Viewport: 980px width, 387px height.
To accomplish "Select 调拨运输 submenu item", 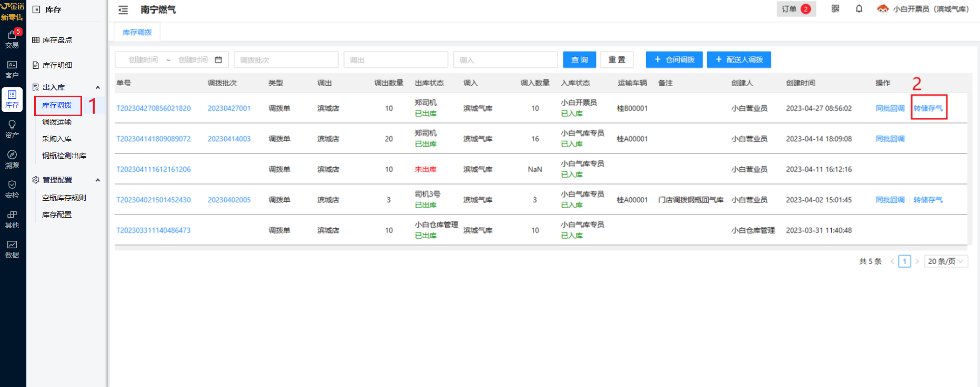I will click(x=57, y=122).
